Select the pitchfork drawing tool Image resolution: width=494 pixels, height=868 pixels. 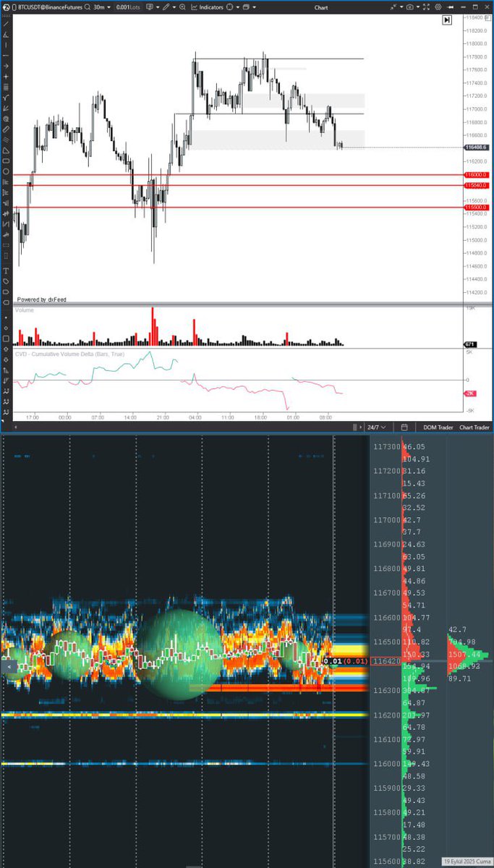click(x=7, y=98)
